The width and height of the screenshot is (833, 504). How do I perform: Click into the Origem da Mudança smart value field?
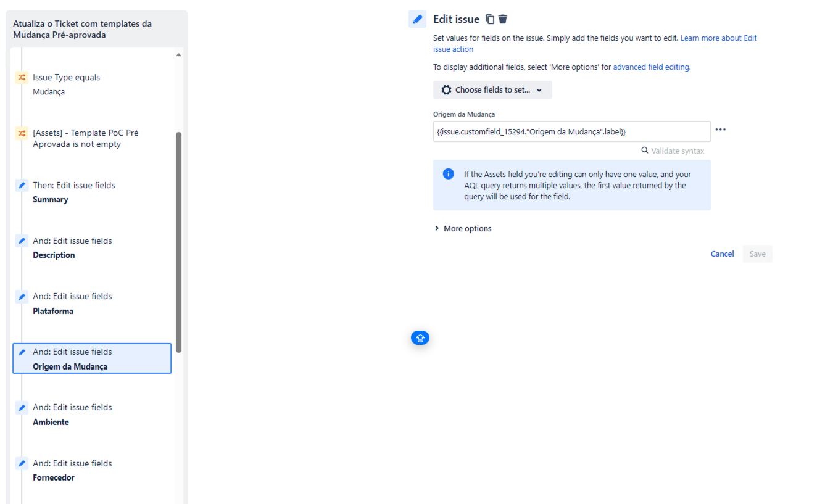(x=571, y=131)
